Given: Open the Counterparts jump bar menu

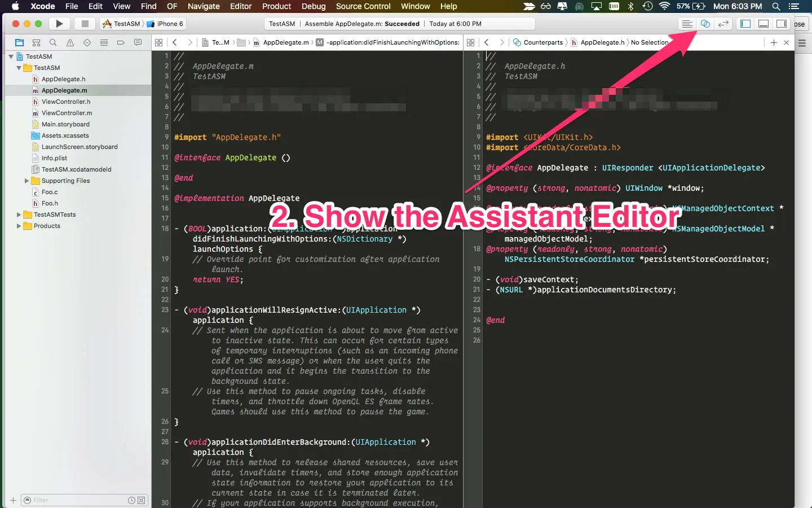Looking at the screenshot, I should tap(538, 42).
